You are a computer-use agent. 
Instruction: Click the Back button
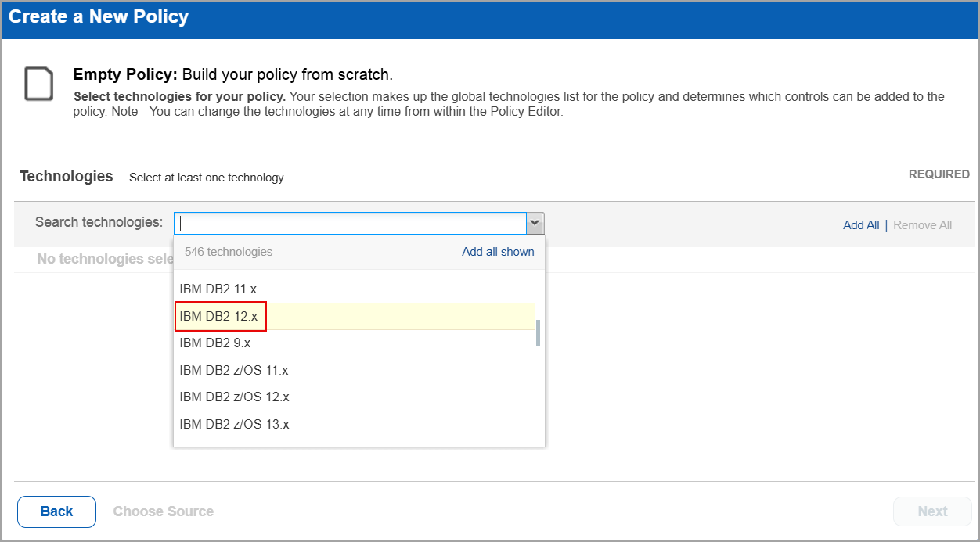(x=56, y=511)
